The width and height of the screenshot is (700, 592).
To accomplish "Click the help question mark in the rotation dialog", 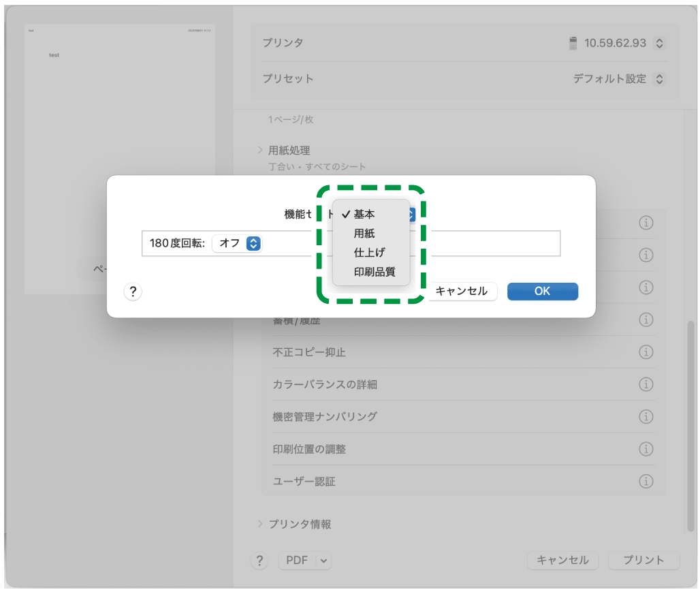I will coord(133,291).
